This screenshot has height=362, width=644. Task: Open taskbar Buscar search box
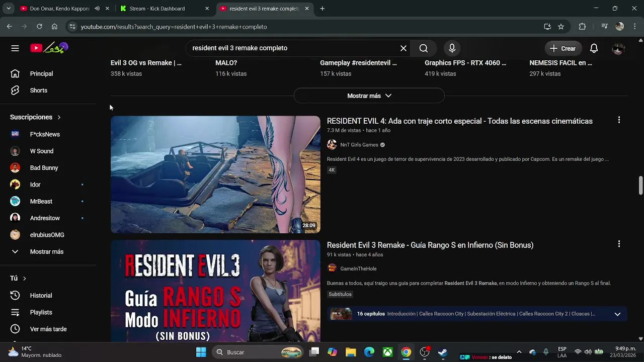tap(257, 352)
